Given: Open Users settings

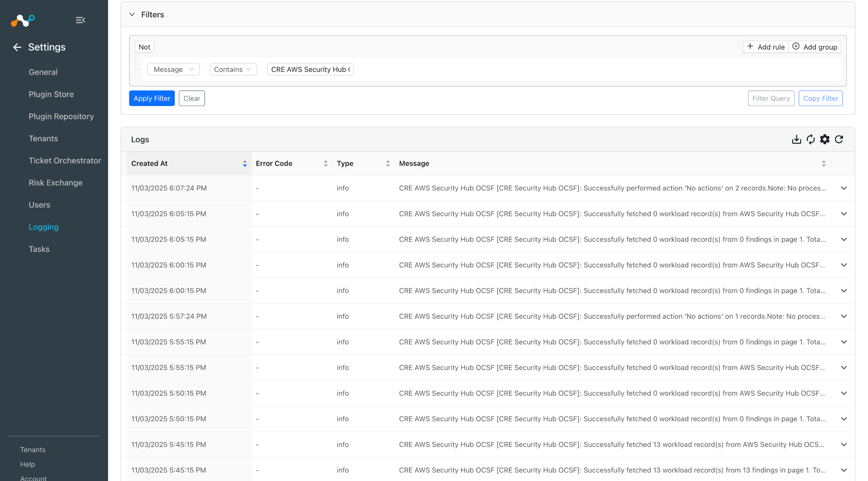Looking at the screenshot, I should point(39,205).
